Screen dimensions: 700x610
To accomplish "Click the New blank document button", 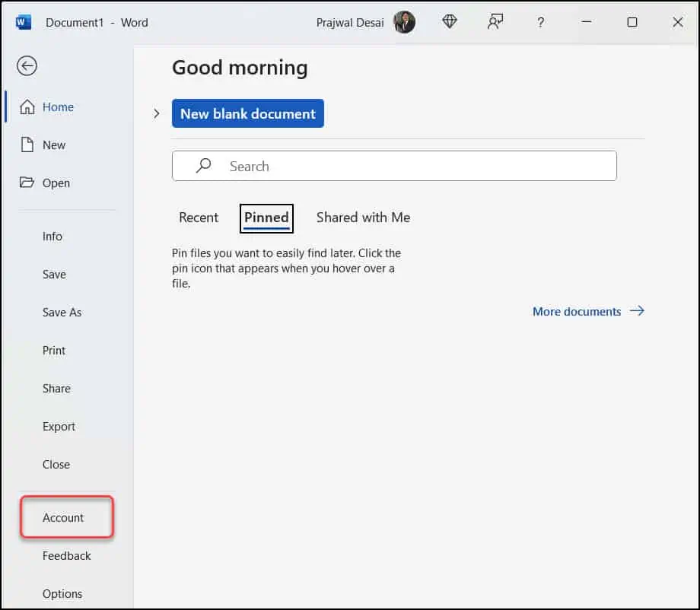I will (x=248, y=113).
